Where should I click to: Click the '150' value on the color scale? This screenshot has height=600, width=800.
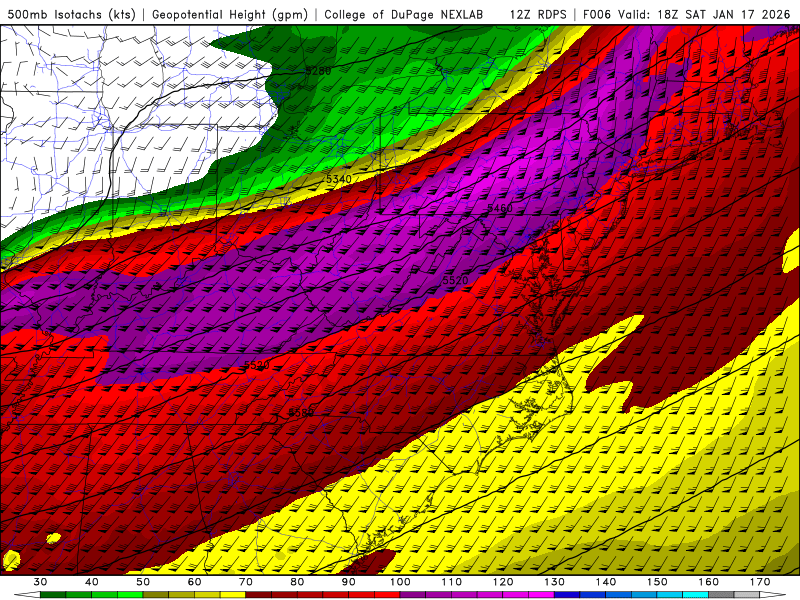657,582
